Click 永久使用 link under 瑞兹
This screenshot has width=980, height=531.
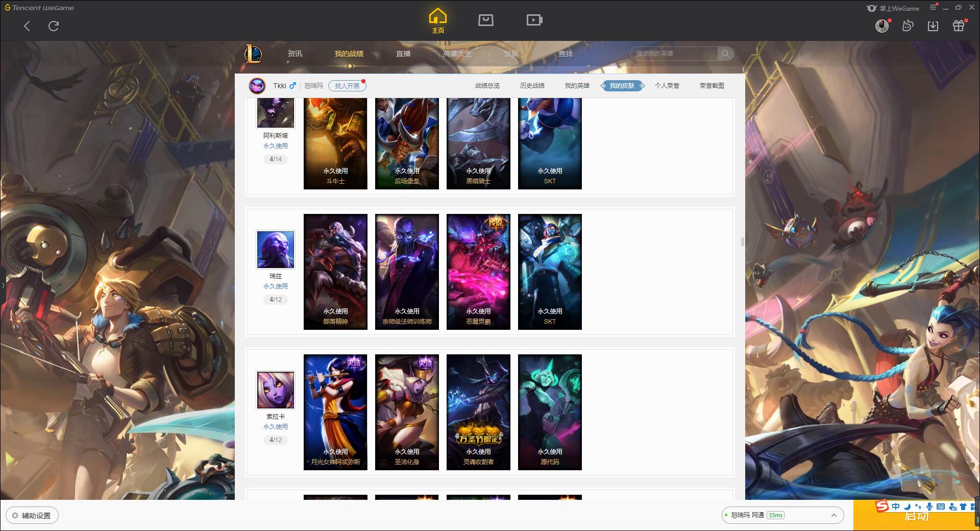(x=276, y=286)
